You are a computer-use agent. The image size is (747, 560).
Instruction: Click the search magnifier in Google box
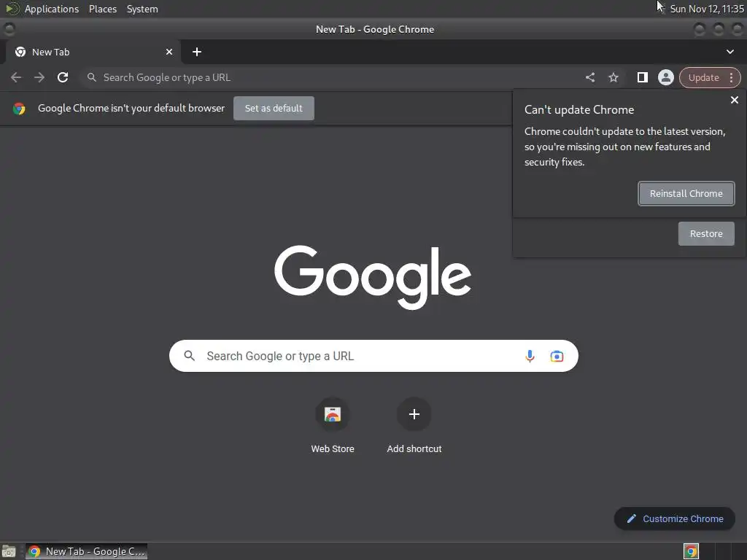pos(190,356)
